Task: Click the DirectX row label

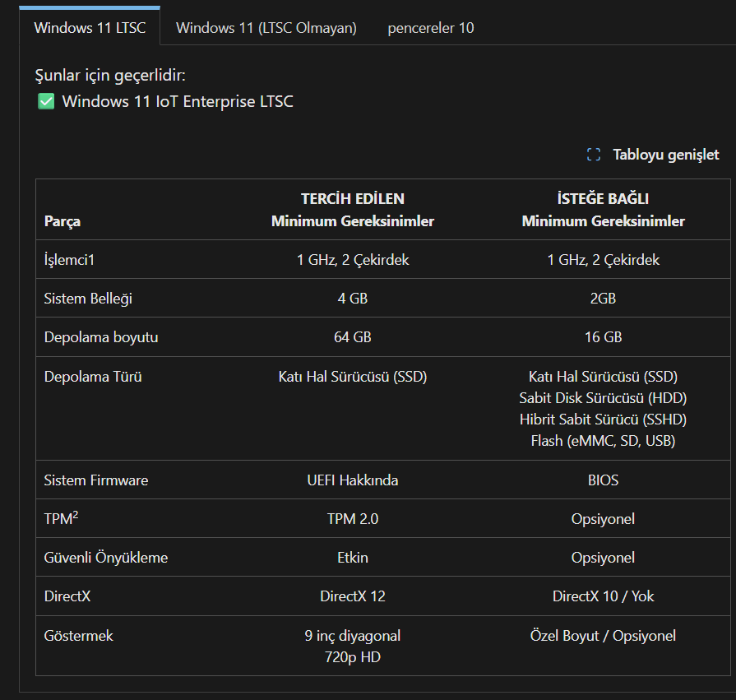Action: pyautogui.click(x=67, y=596)
